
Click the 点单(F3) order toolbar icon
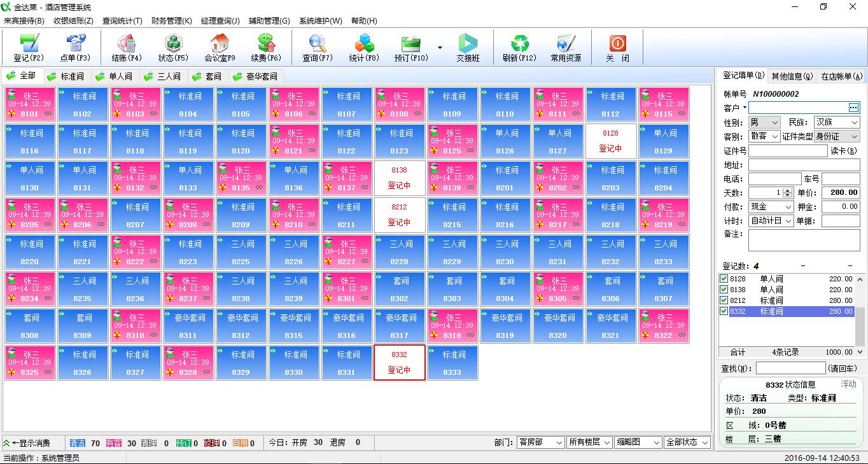(76, 48)
